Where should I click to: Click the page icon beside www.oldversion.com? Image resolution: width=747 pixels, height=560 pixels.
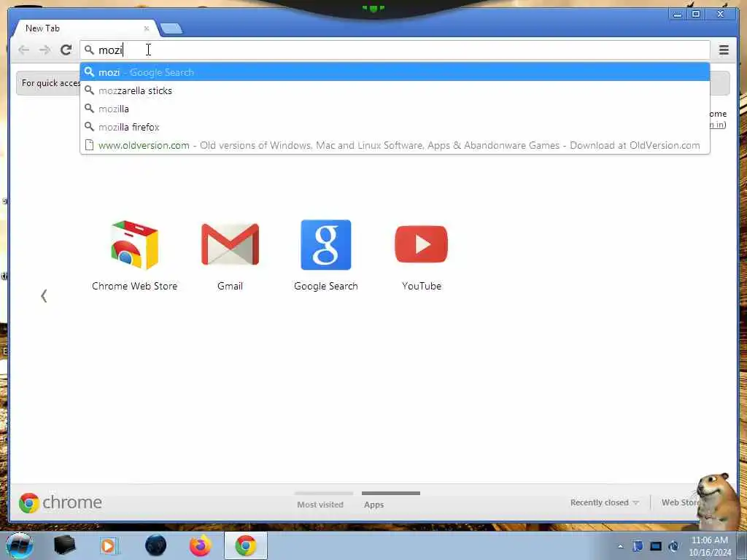(89, 145)
